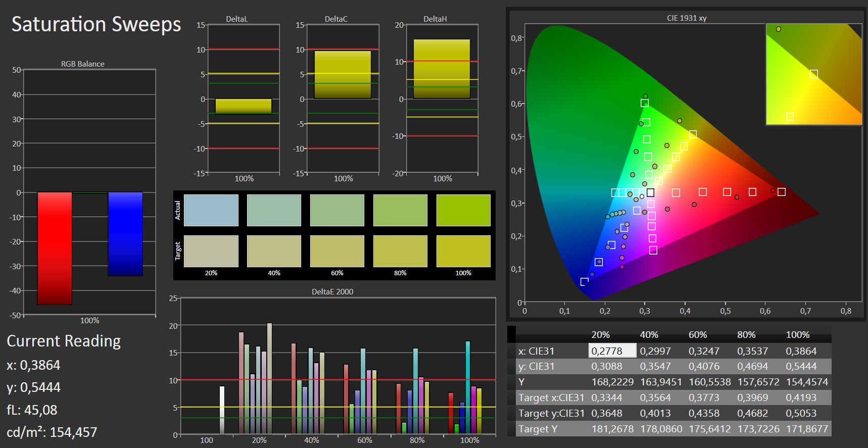This screenshot has width=868, height=448.
Task: Click the table cell 0,4694
Action: tap(752, 366)
